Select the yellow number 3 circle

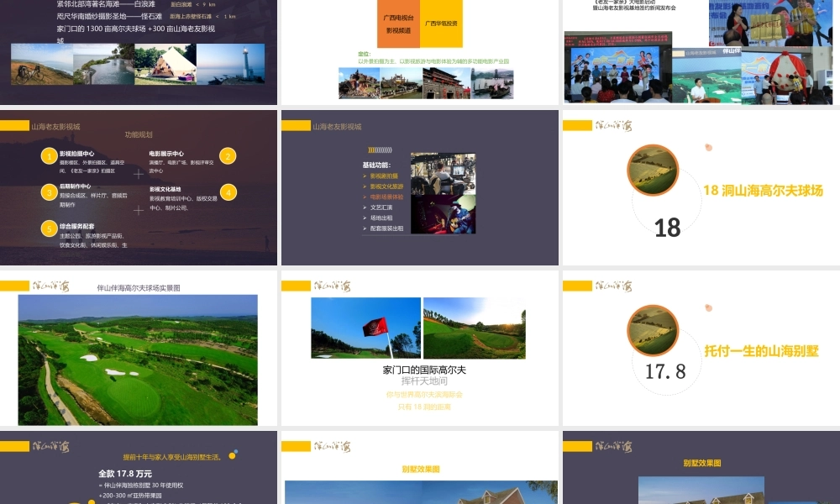49,192
